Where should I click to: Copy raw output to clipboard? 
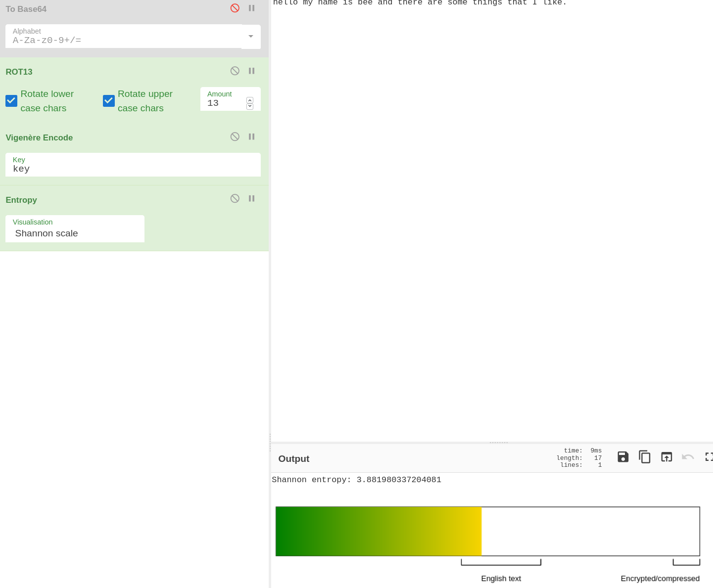645,457
